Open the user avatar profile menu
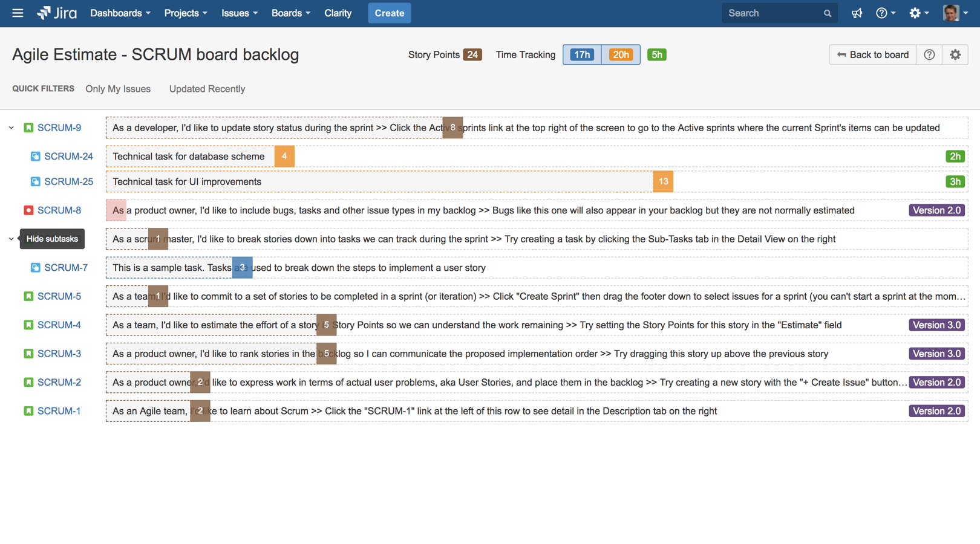The height and width of the screenshot is (544, 980). coord(955,13)
